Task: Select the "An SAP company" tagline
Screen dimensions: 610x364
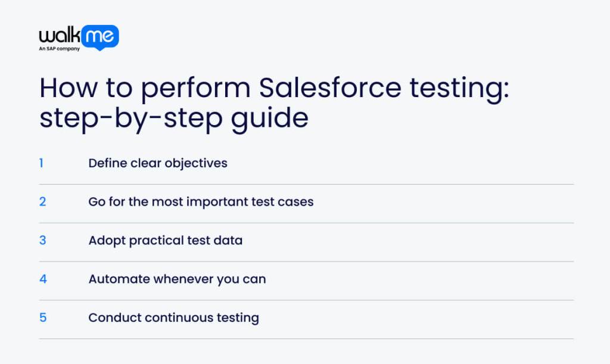Action: pos(59,49)
